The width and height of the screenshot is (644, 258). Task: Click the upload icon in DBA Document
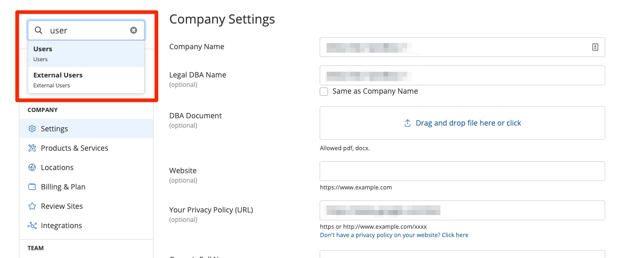coord(407,124)
